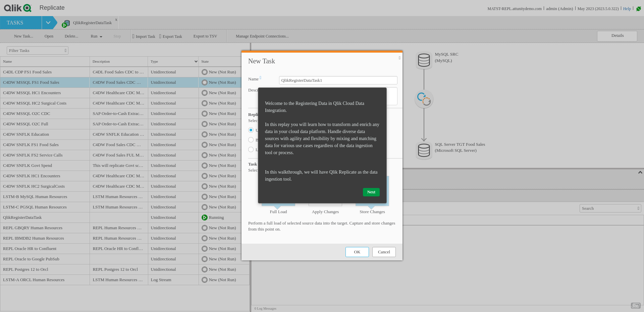Screen dimensions: 644x312
Task: Click the MySQL SRC source database icon
Action: [x=424, y=60]
